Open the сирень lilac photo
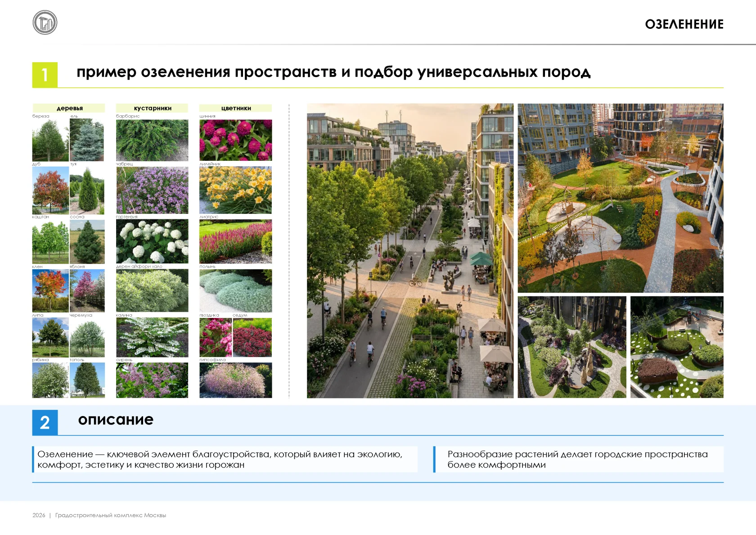Image resolution: width=756 pixels, height=535 pixels. (x=152, y=380)
